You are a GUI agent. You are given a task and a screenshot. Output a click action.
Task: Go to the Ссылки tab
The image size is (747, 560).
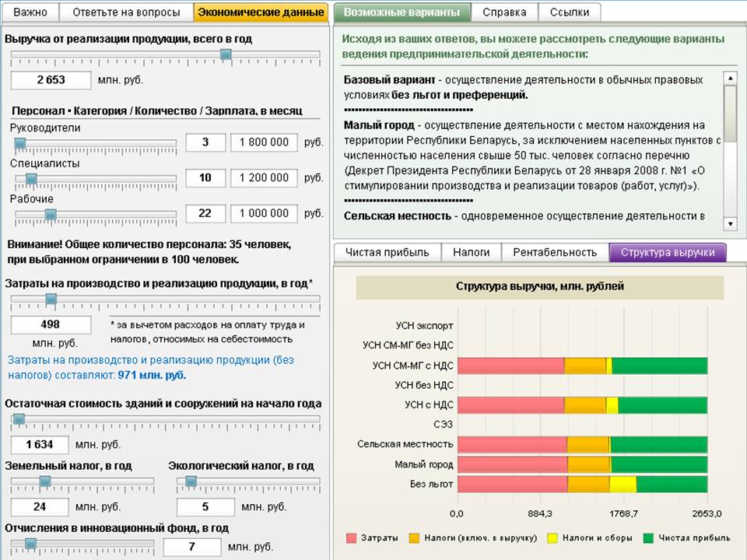coord(569,12)
